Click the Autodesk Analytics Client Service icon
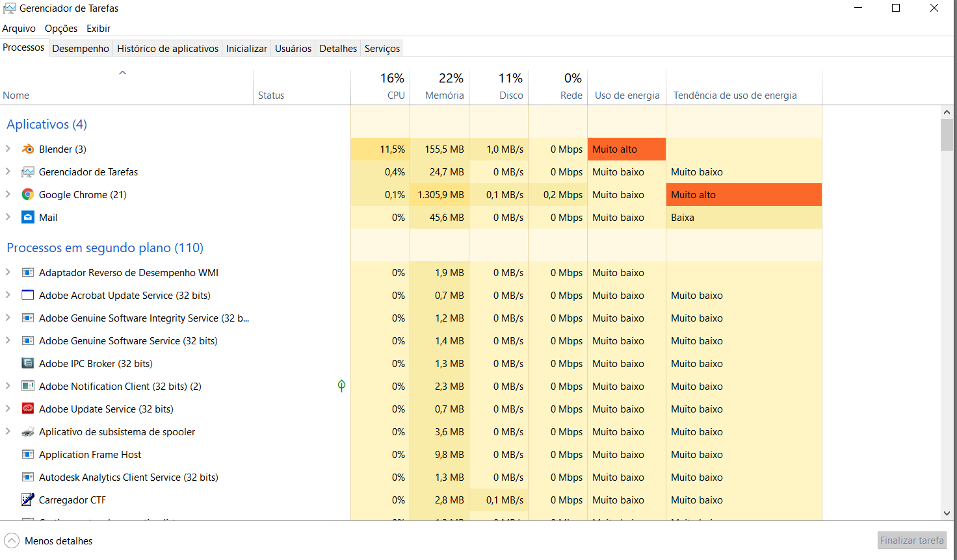The image size is (957, 560). 27,477
